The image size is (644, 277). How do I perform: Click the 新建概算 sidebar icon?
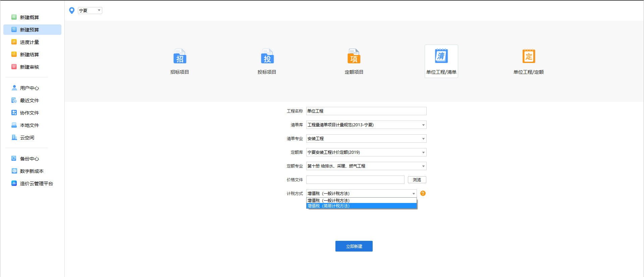[14, 17]
